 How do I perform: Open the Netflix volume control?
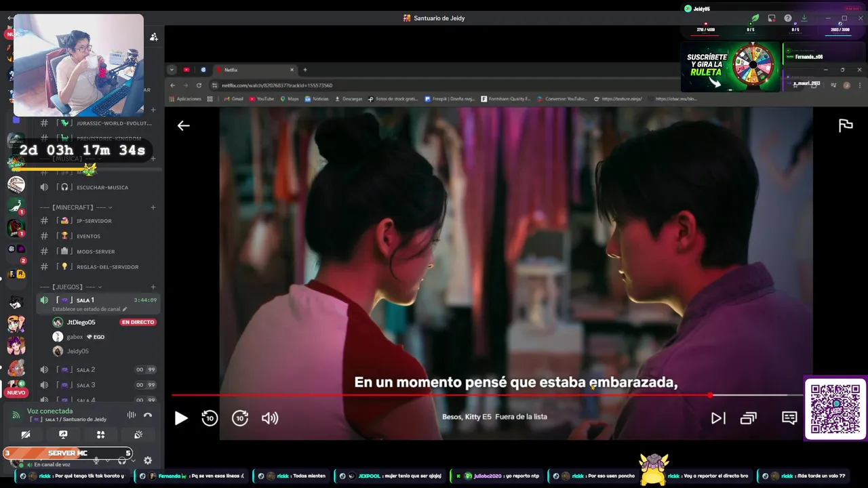pyautogui.click(x=270, y=418)
